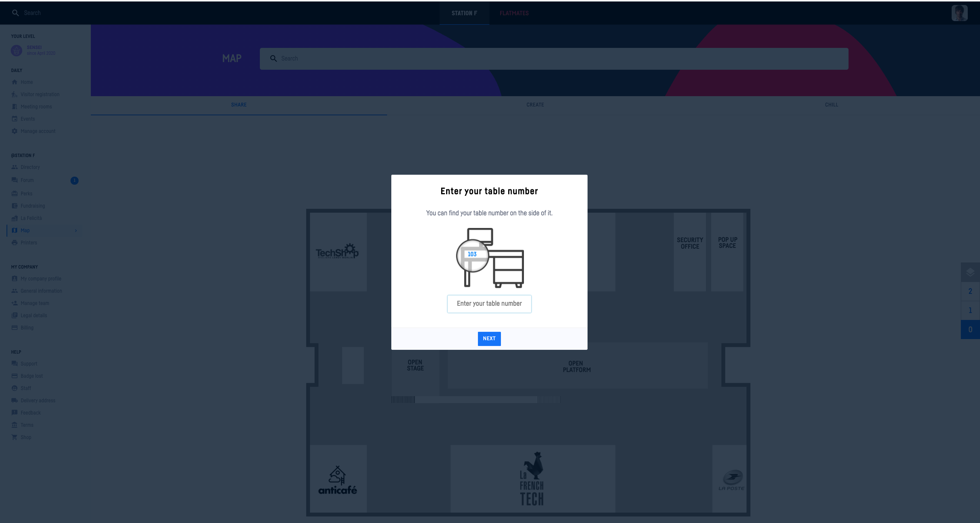This screenshot has height=523, width=980.
Task: Select the SHARE zone tab
Action: point(239,105)
